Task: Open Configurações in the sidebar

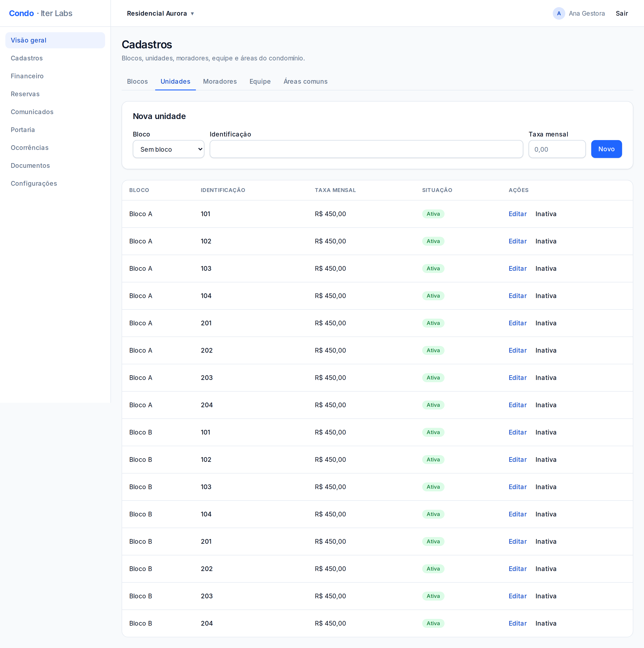Action: pos(55,183)
